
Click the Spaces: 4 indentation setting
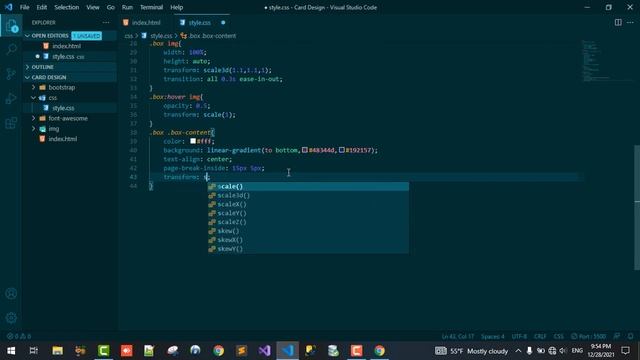(493, 336)
